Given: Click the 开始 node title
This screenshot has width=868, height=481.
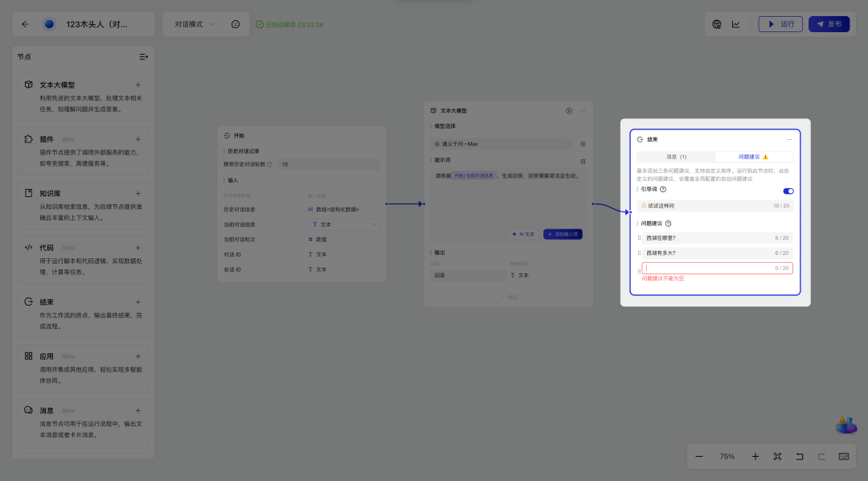Looking at the screenshot, I should coord(239,136).
